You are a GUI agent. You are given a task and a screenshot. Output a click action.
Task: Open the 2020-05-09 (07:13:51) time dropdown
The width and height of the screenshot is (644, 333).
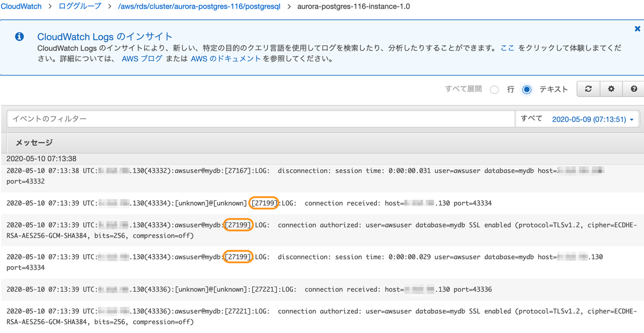pyautogui.click(x=592, y=119)
